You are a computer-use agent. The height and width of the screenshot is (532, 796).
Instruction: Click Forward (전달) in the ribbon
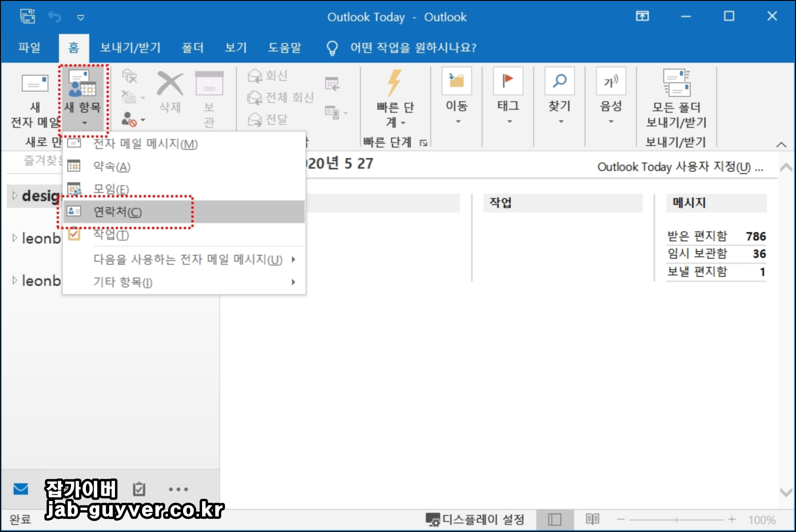(x=268, y=119)
